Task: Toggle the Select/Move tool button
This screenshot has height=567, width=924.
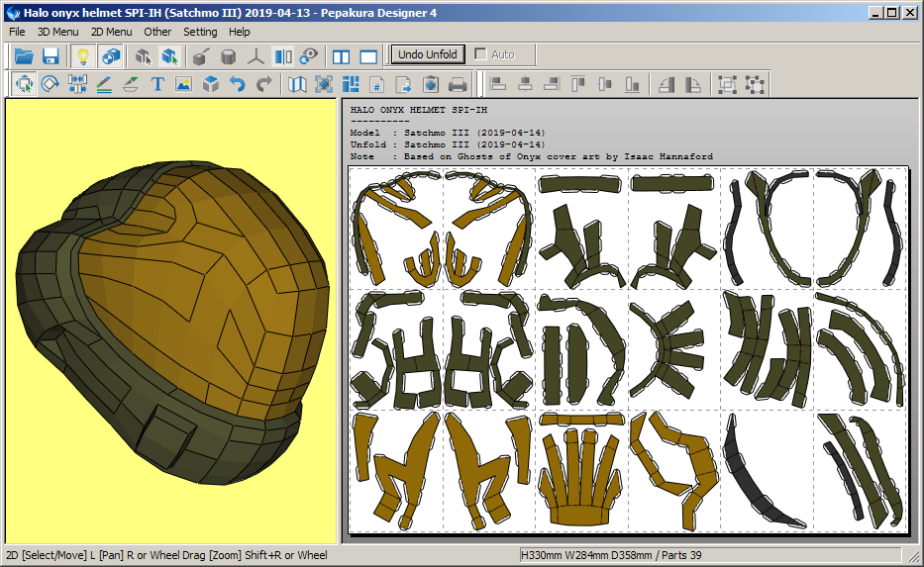Action: (x=24, y=84)
